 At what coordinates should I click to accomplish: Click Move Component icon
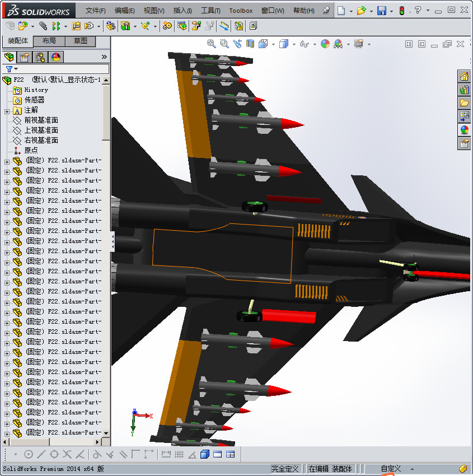(88, 26)
